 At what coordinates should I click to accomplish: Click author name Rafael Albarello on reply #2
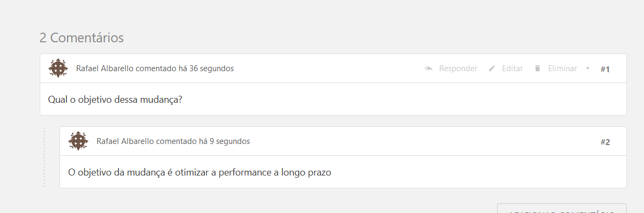[125, 141]
